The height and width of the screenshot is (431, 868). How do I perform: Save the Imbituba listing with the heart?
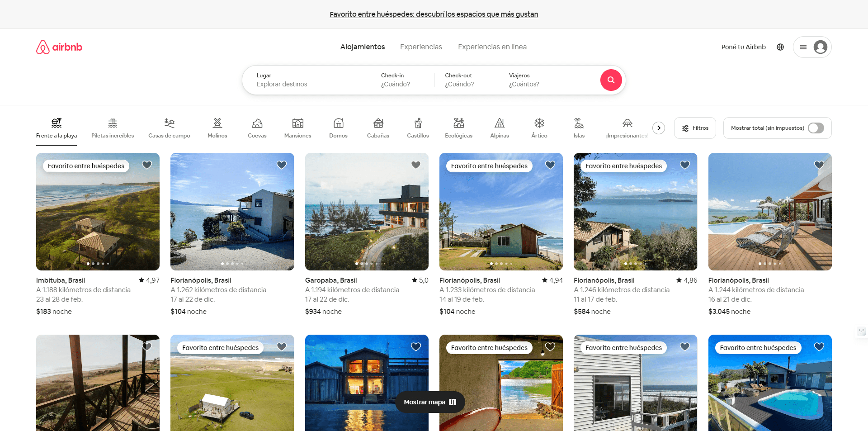click(146, 165)
